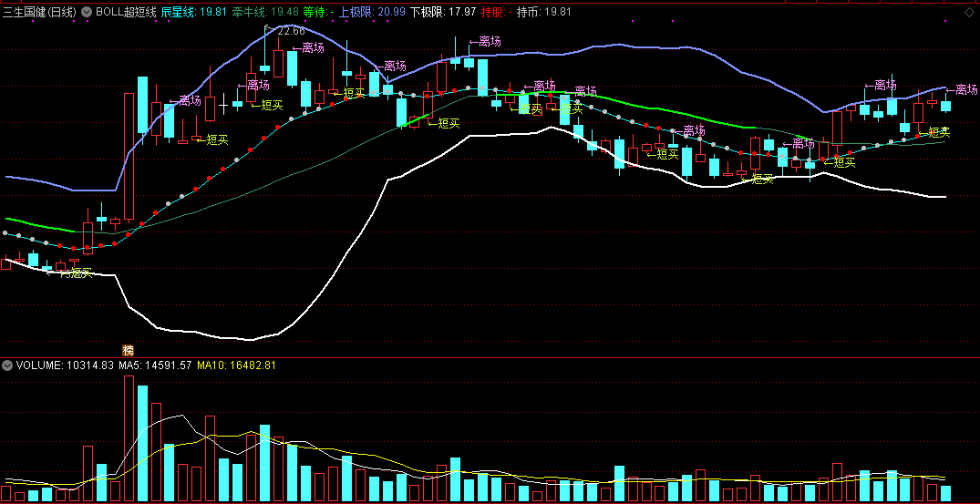Click the BOLL超短线 indicator name
The height and width of the screenshot is (504, 980).
(126, 12)
